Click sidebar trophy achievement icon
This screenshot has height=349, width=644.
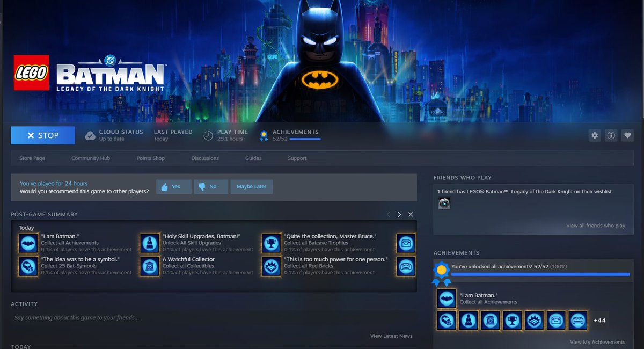(512, 321)
